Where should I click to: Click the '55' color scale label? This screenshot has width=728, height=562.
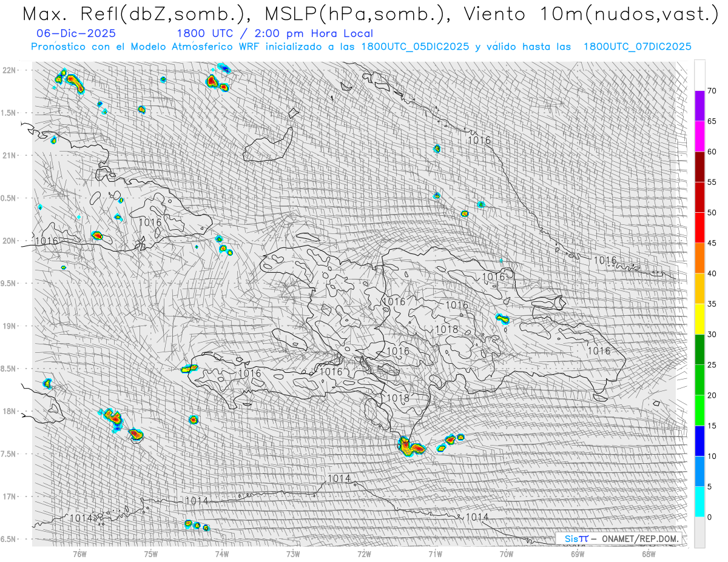point(712,182)
